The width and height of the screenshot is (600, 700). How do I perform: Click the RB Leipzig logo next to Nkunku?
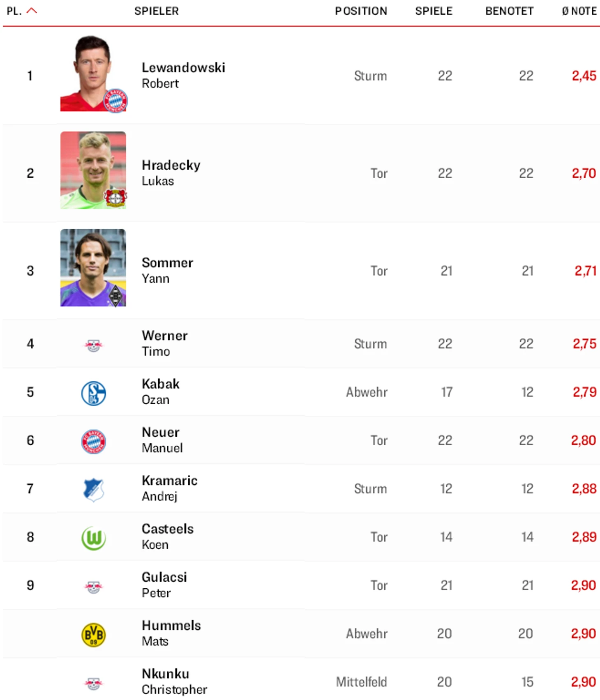pos(93,684)
